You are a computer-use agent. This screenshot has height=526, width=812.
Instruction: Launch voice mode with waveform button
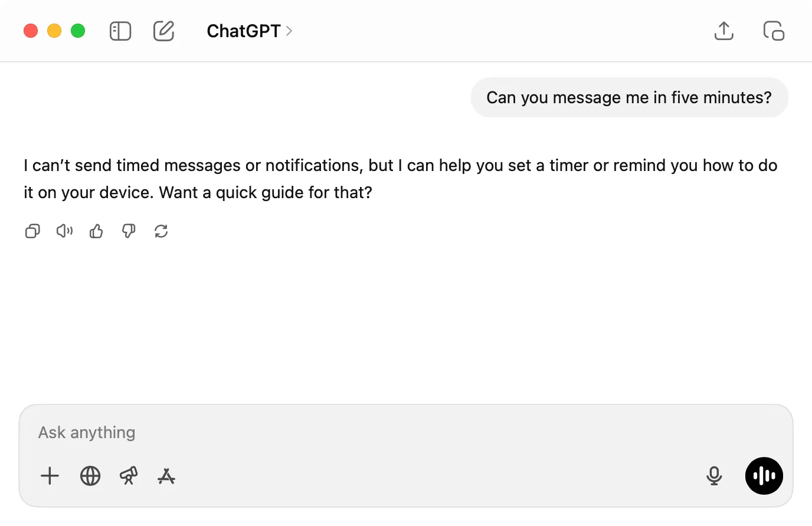(x=764, y=476)
